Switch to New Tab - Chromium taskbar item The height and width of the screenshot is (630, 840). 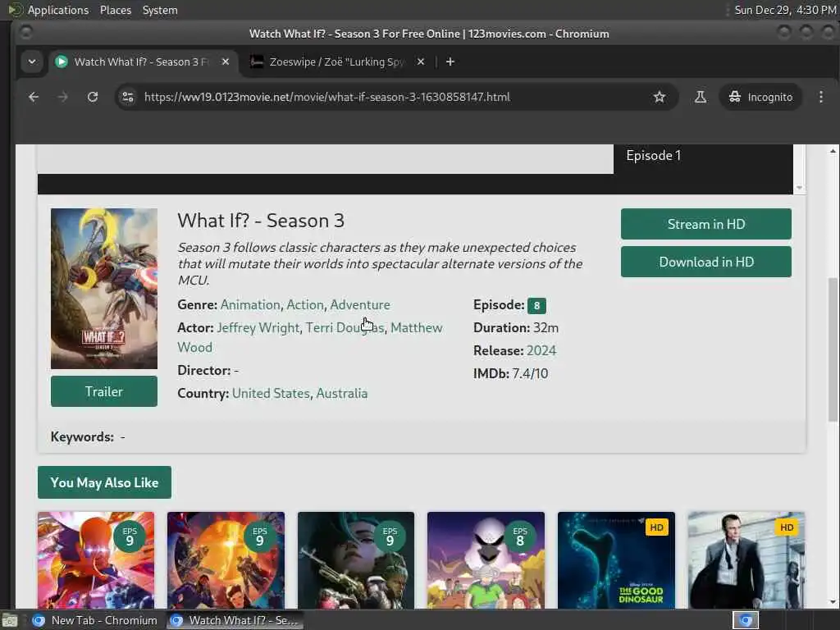tap(95, 620)
